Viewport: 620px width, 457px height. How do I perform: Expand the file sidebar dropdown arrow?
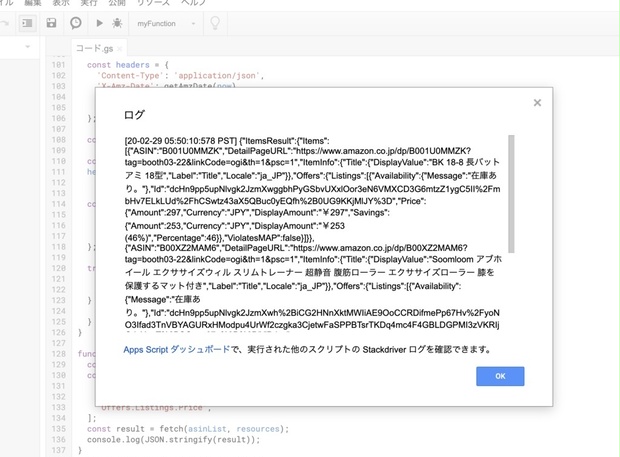point(27,47)
